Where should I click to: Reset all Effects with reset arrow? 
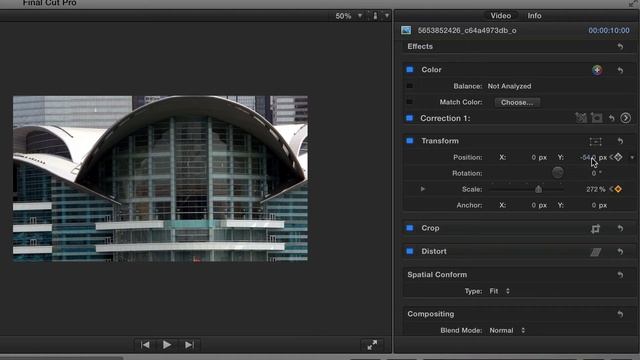(x=620, y=47)
